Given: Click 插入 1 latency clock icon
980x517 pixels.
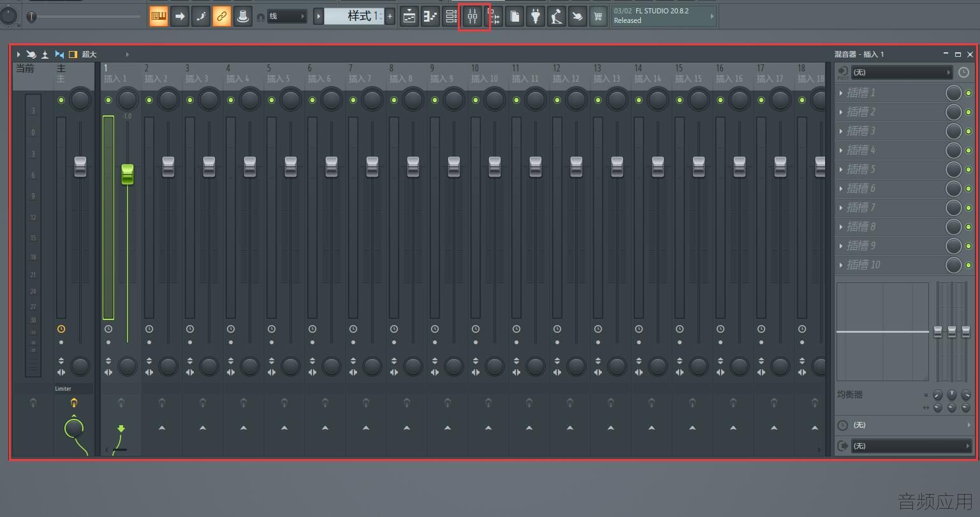Looking at the screenshot, I should pyautogui.click(x=108, y=329).
